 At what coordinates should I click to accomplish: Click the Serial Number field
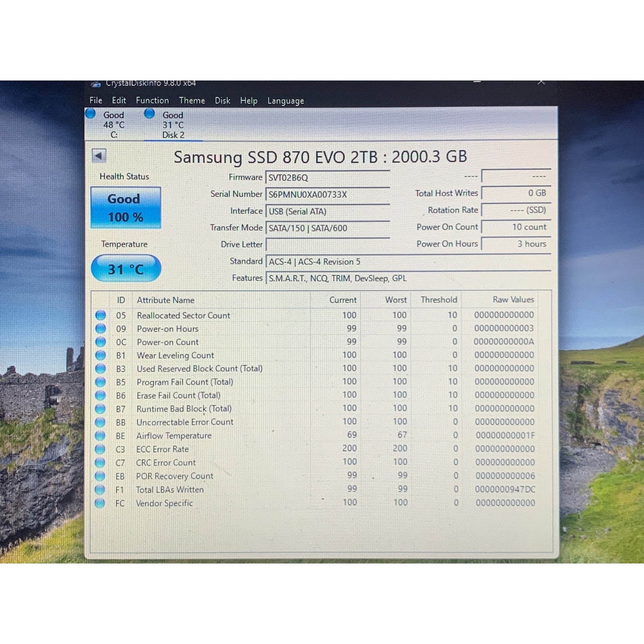[328, 194]
